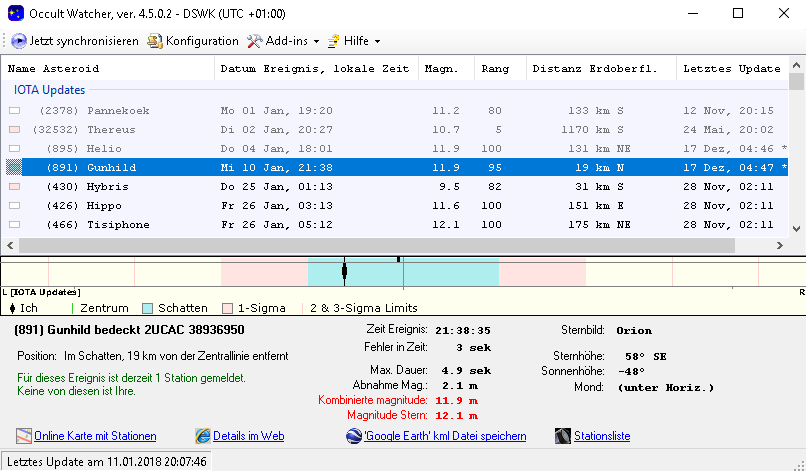Screen dimensions: 806x471
Task: Expand the Hilfe dropdown menu
Action: click(x=353, y=41)
